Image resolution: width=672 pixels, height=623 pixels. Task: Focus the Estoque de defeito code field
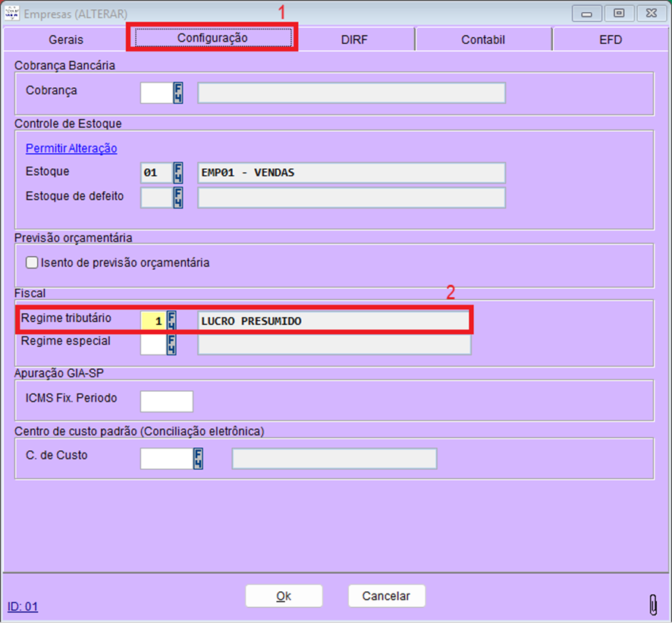click(x=157, y=198)
